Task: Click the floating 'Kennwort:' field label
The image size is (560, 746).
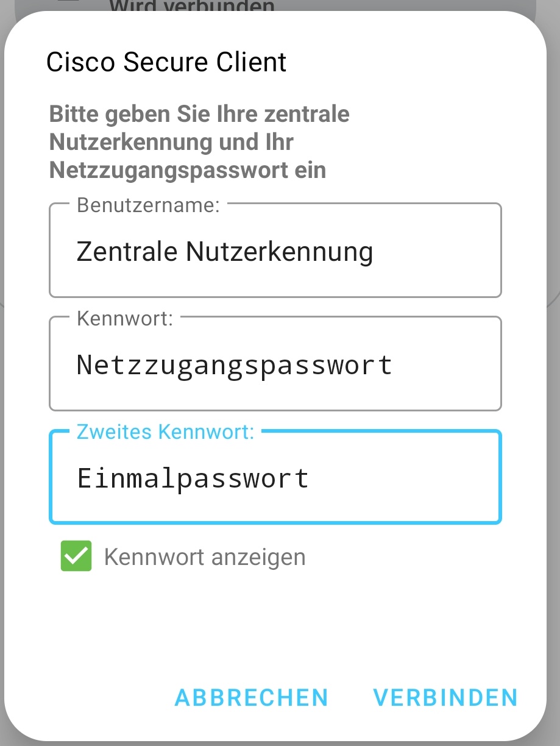Action: click(x=125, y=318)
